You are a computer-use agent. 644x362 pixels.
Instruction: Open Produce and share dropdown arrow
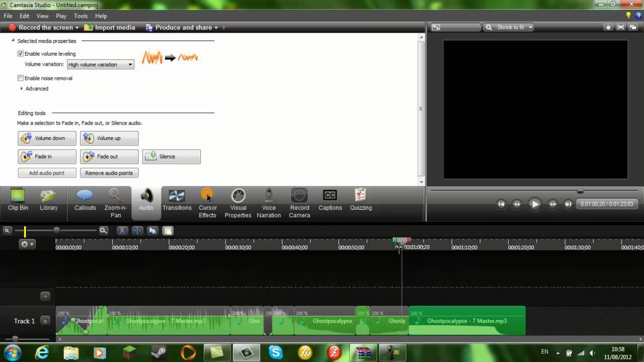(216, 28)
